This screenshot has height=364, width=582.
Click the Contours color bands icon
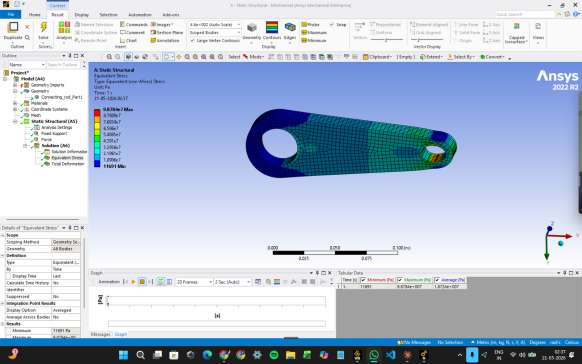coord(272,27)
